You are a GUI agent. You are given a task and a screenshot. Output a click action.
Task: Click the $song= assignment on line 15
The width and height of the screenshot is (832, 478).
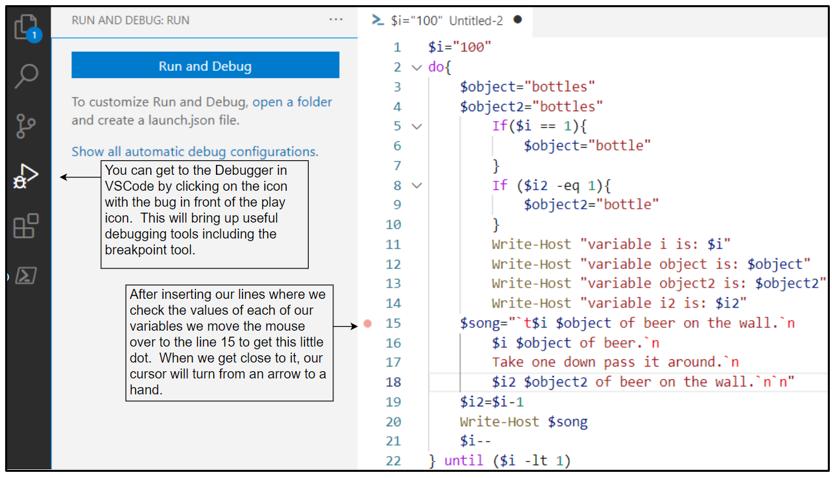[x=627, y=323]
